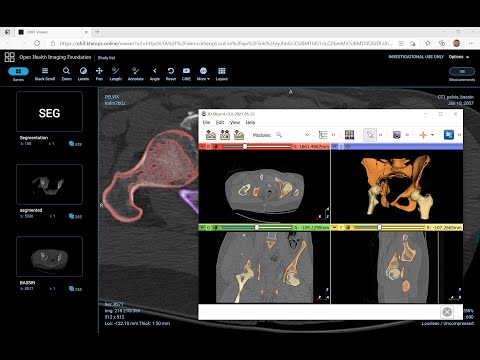Open Edit menu in 3D Slicer

point(220,122)
